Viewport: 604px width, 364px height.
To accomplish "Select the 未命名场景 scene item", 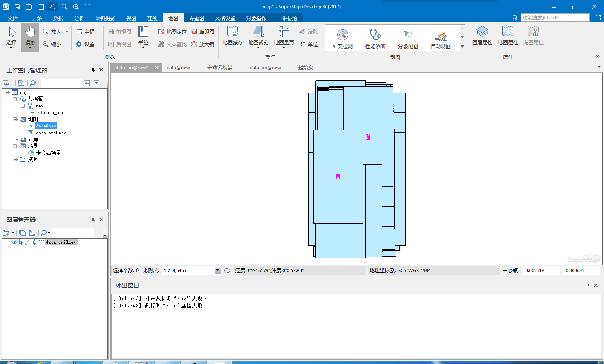I will point(48,153).
